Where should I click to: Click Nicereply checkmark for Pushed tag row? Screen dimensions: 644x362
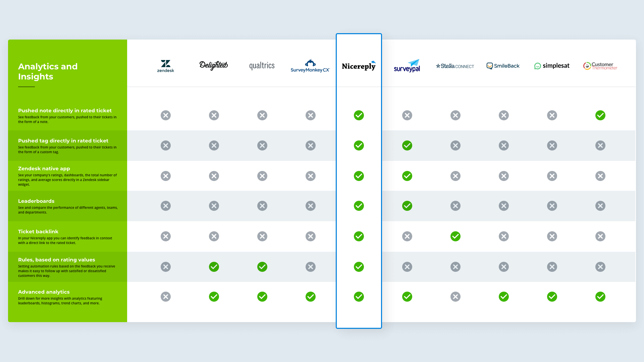pos(359,145)
